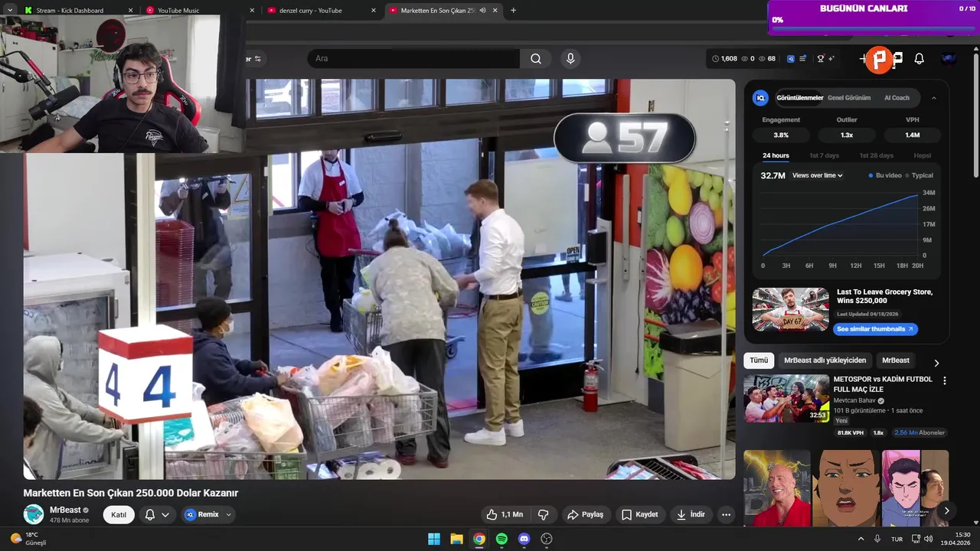980x551 pixels.
Task: Open the YouTube notifications bell
Action: coord(919,59)
